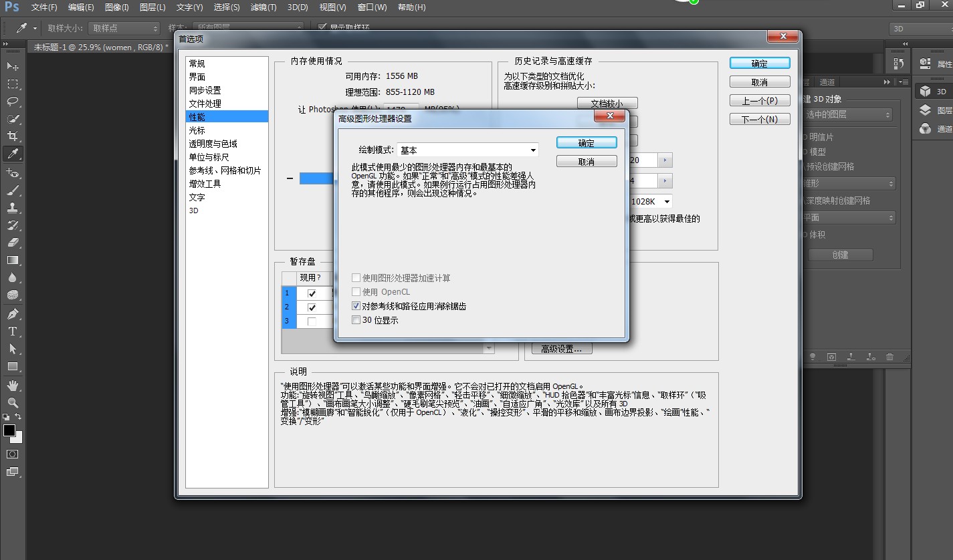Select the Eyedropper tool in toolbox

coord(13,154)
